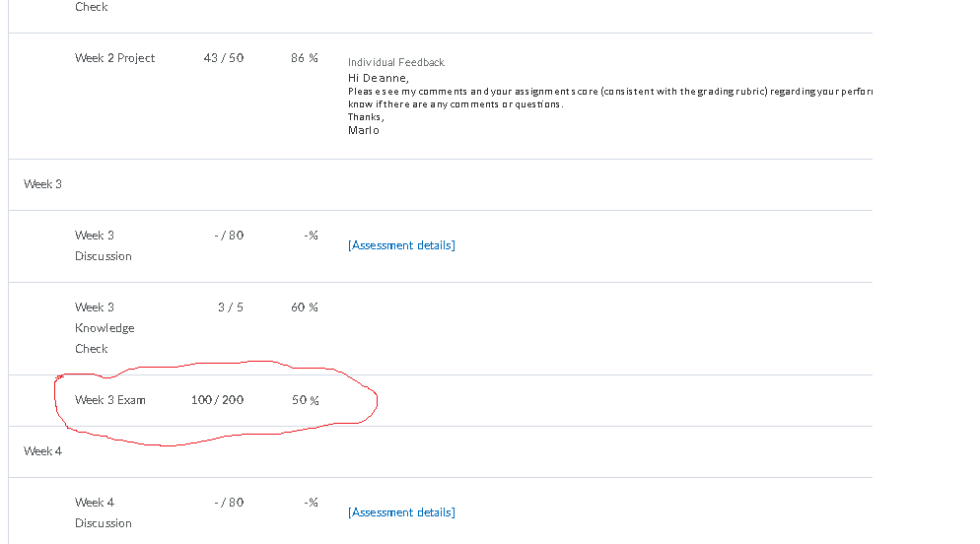Click the Week 3 Knowledge Check score 3 / 5
Screen dimensions: 980x544
(231, 307)
